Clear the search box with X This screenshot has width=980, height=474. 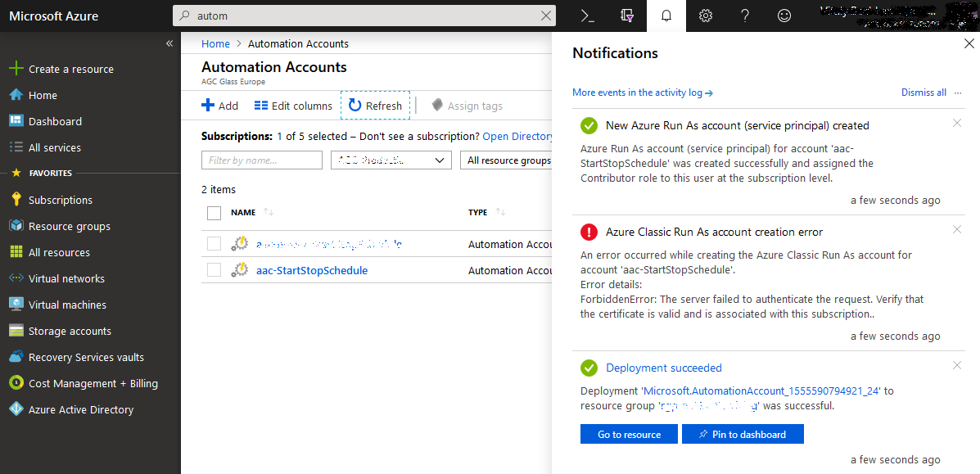[x=545, y=16]
